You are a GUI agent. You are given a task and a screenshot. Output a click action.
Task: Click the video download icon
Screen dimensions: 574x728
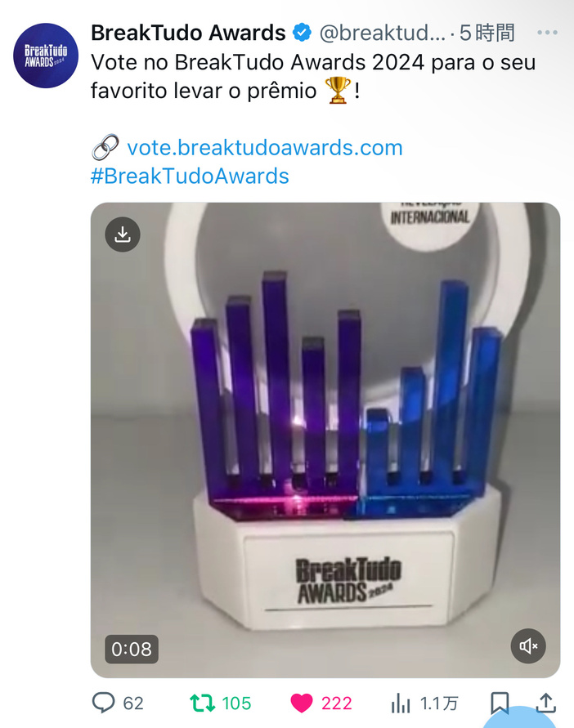[x=123, y=234]
